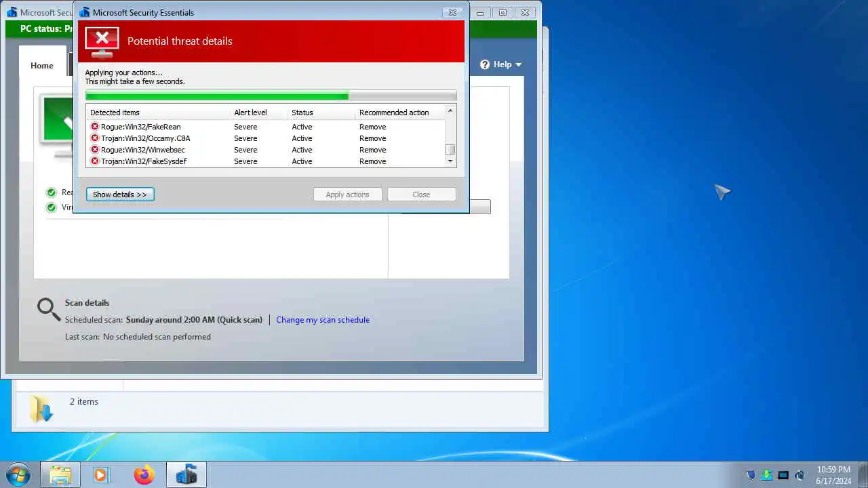Screen dimensions: 868x488
Task: Click the red X icon beside Rogue:Win32/FakeRean
Action: point(94,127)
